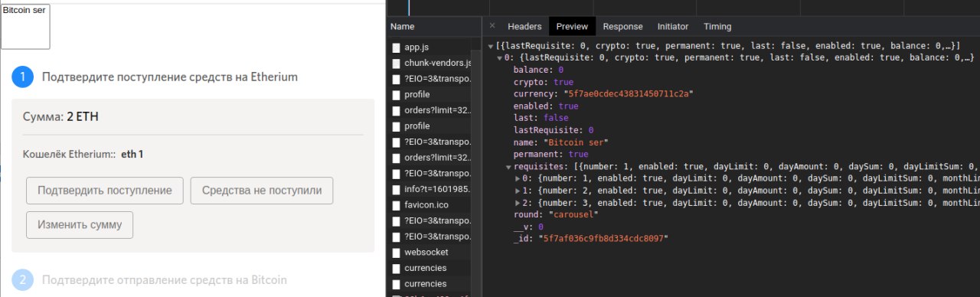The image size is (980, 297).
Task: Switch to the Headers tab
Action: click(x=524, y=26)
